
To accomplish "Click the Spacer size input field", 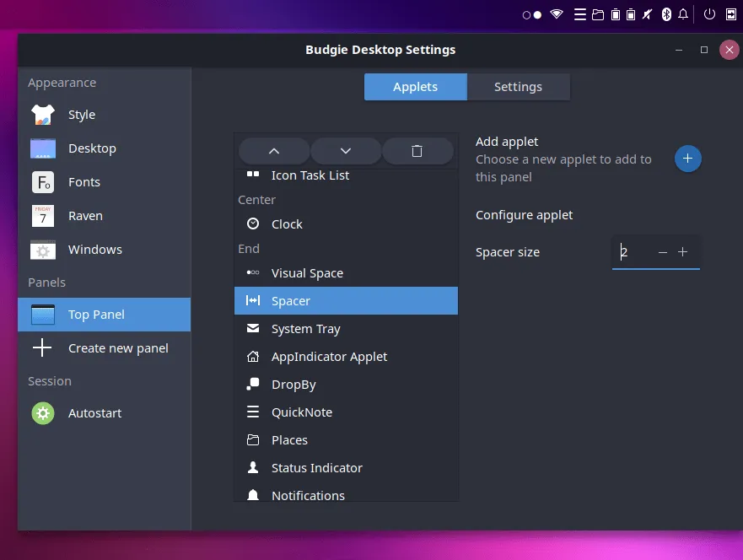I will (633, 252).
